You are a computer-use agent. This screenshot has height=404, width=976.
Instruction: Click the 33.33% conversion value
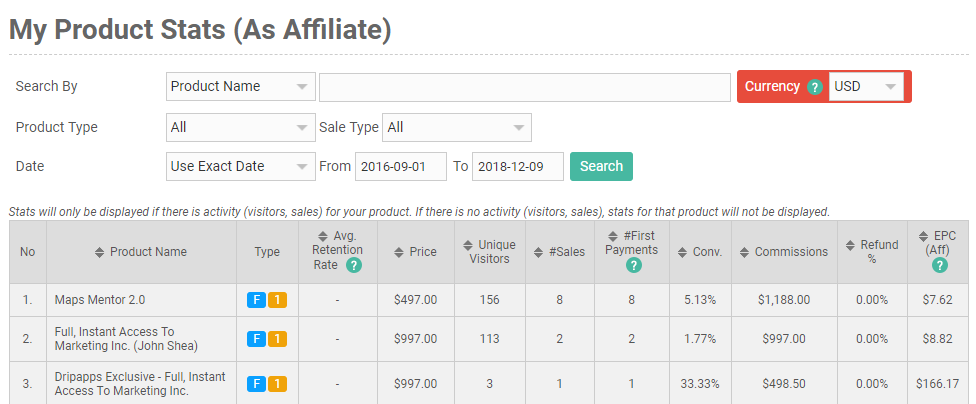[700, 384]
